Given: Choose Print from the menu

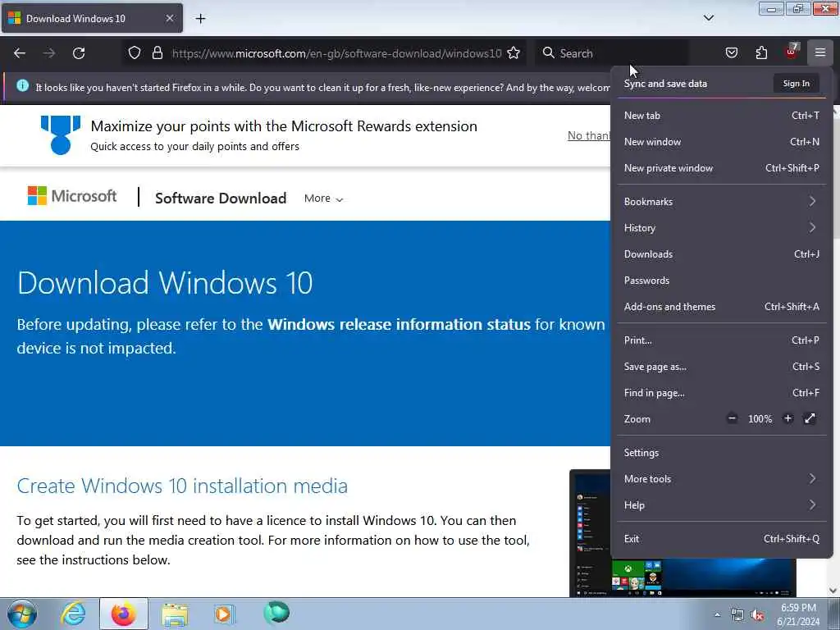Looking at the screenshot, I should pos(721,340).
